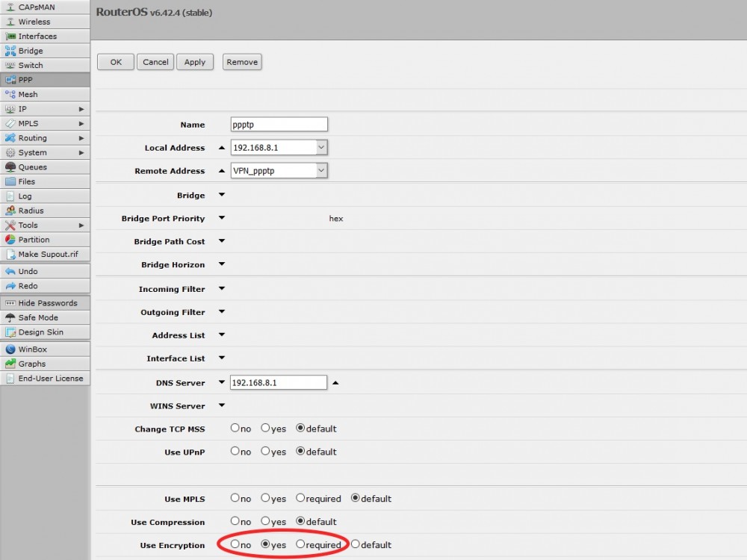Click the Wireless icon in sidebar
The width and height of the screenshot is (747, 560).
[x=10, y=22]
